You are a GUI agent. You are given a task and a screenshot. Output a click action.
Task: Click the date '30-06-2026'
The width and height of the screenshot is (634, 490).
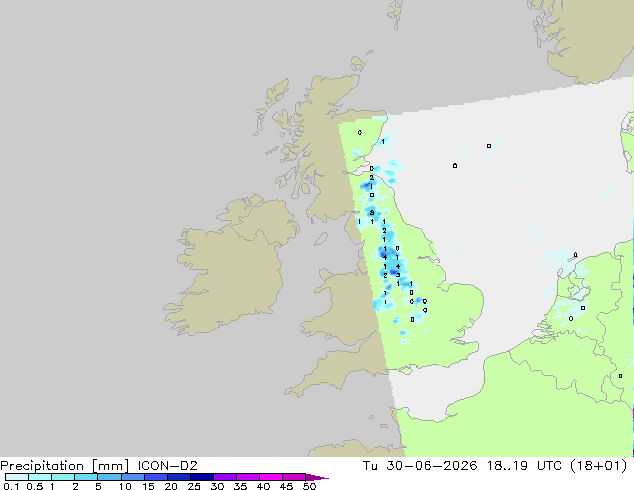pyautogui.click(x=431, y=466)
